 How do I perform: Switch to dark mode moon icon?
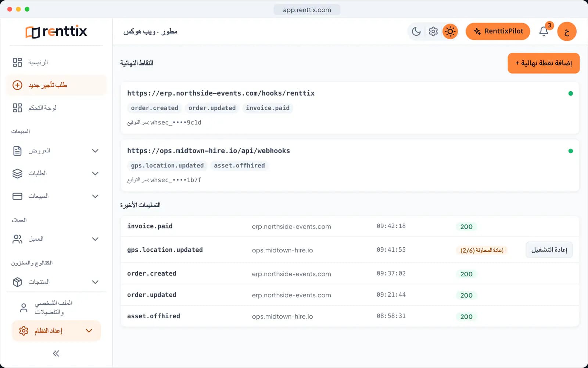click(416, 32)
